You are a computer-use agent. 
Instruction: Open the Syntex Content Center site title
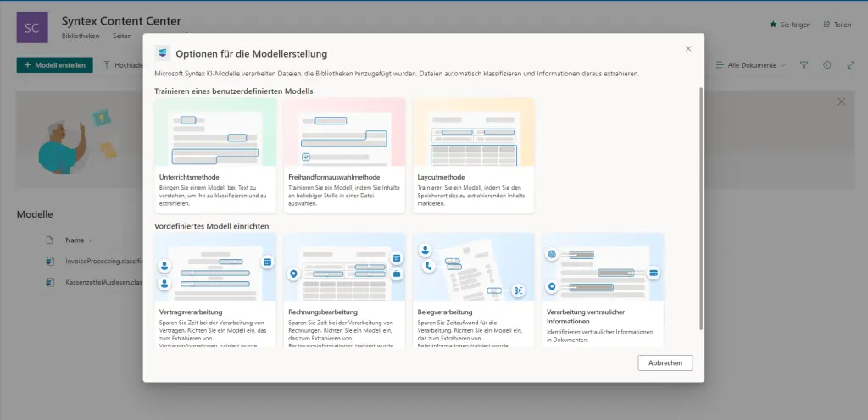click(121, 21)
